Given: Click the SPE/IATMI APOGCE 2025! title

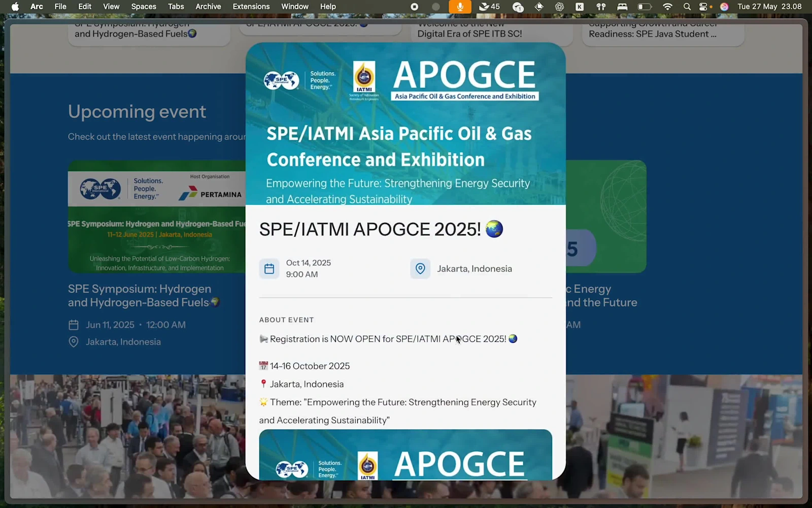Looking at the screenshot, I should 381,229.
